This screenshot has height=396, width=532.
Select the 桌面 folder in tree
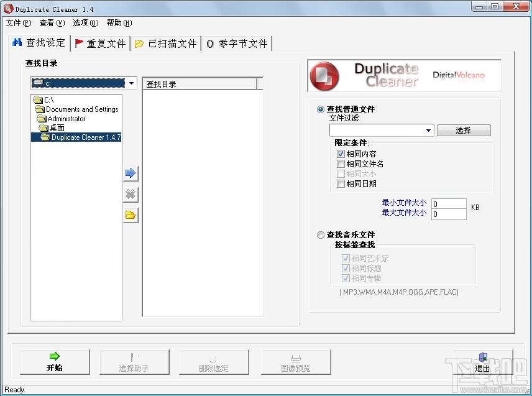[52, 128]
